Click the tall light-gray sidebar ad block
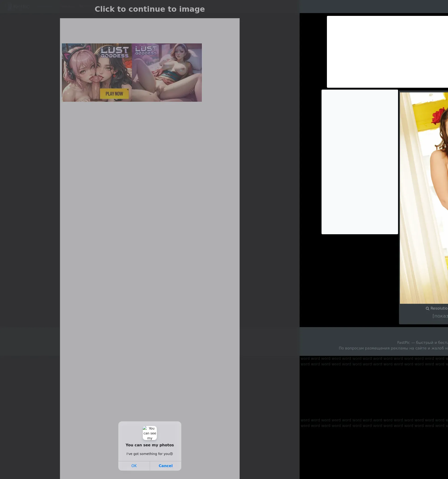 [360, 162]
